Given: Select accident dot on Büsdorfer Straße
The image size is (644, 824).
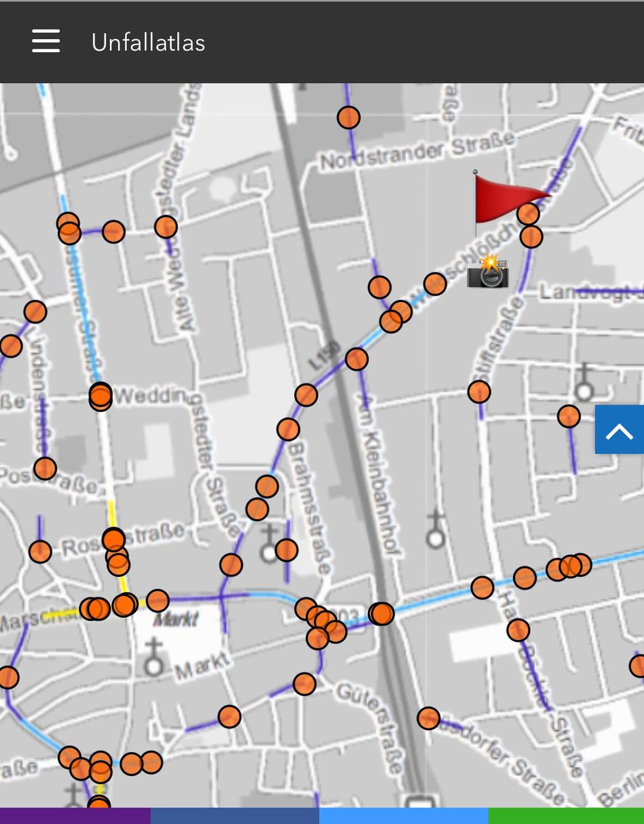Looking at the screenshot, I should coord(428,719).
